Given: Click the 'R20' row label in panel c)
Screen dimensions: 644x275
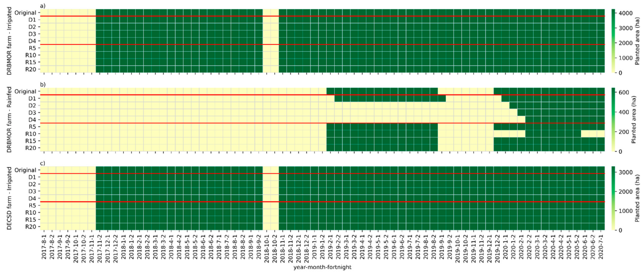Looking at the screenshot, I should coord(30,227).
